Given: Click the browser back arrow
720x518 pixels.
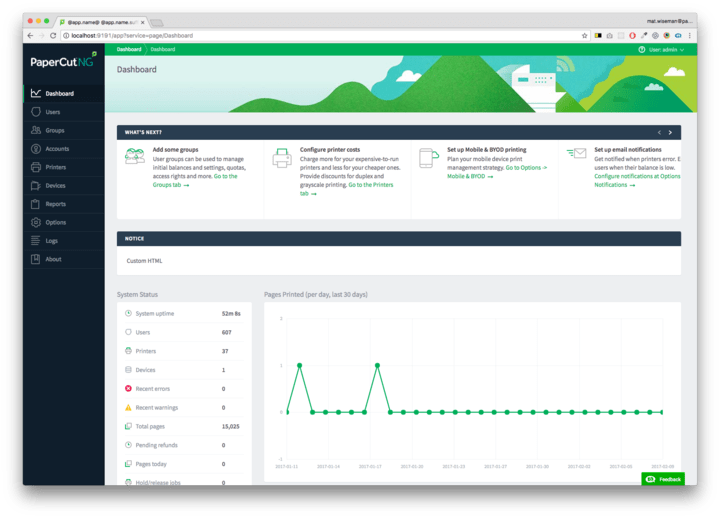Looking at the screenshot, I should coord(30,35).
